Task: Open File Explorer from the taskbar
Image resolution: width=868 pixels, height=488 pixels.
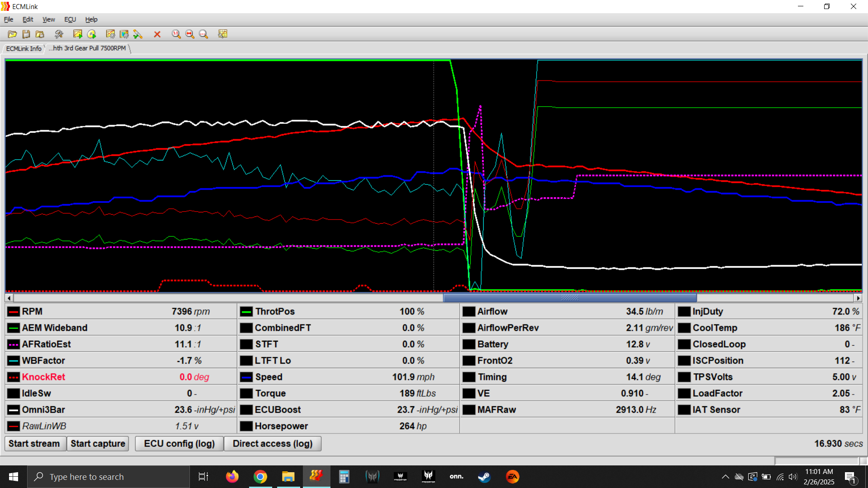Action: (x=288, y=477)
